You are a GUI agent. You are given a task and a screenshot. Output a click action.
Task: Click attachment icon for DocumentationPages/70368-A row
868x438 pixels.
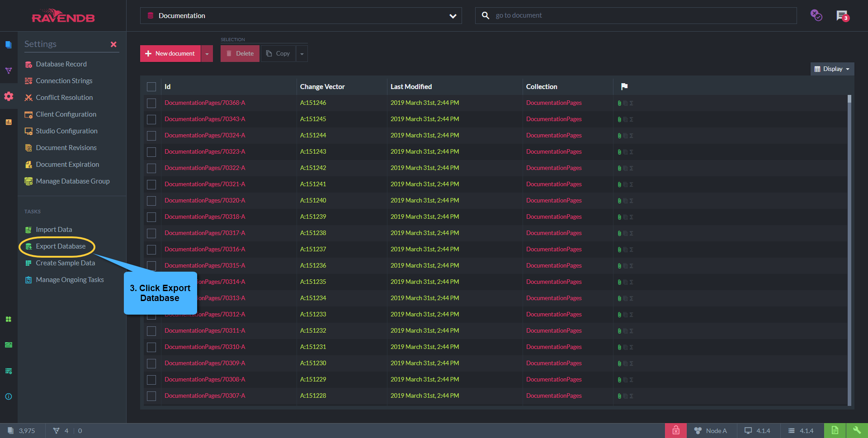pyautogui.click(x=619, y=103)
